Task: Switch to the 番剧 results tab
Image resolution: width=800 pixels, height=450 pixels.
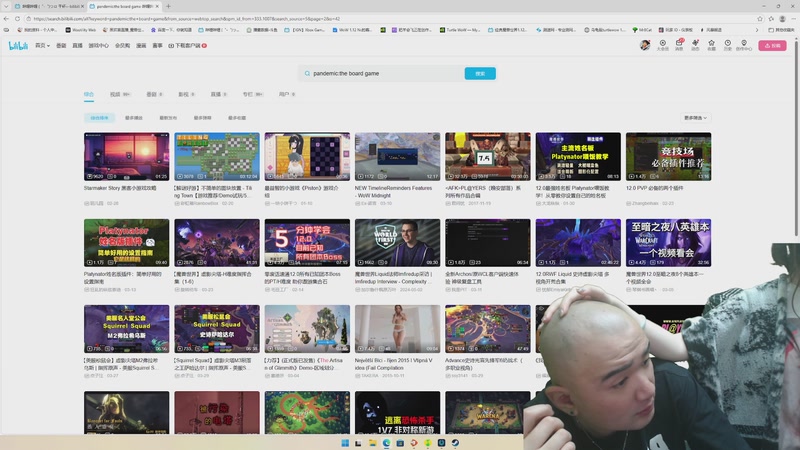Action: click(x=154, y=94)
